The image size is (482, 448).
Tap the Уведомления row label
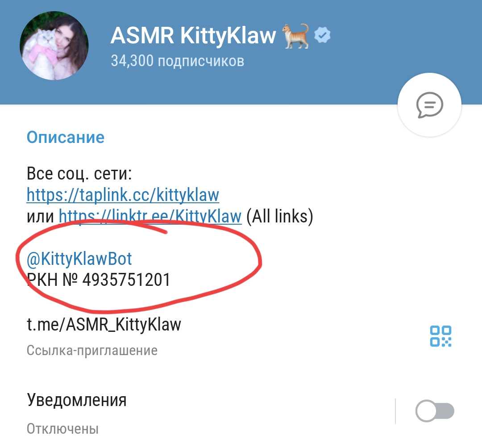(x=77, y=400)
